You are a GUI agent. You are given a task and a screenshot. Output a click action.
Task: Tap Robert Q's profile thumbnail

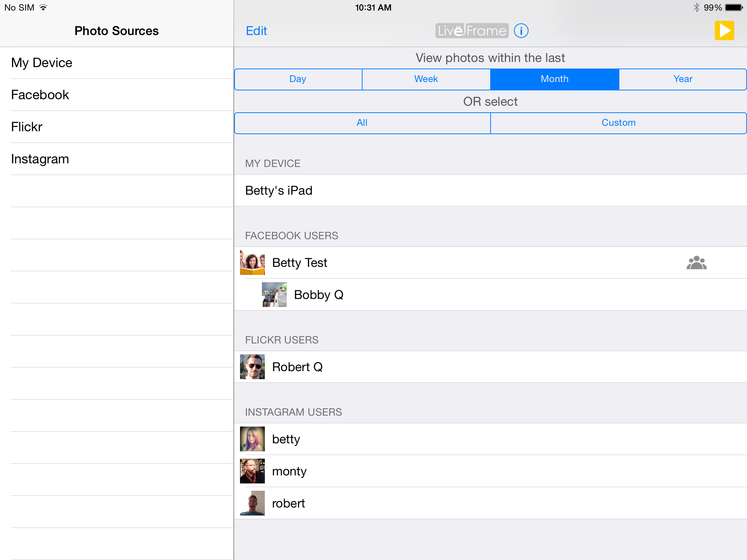252,367
